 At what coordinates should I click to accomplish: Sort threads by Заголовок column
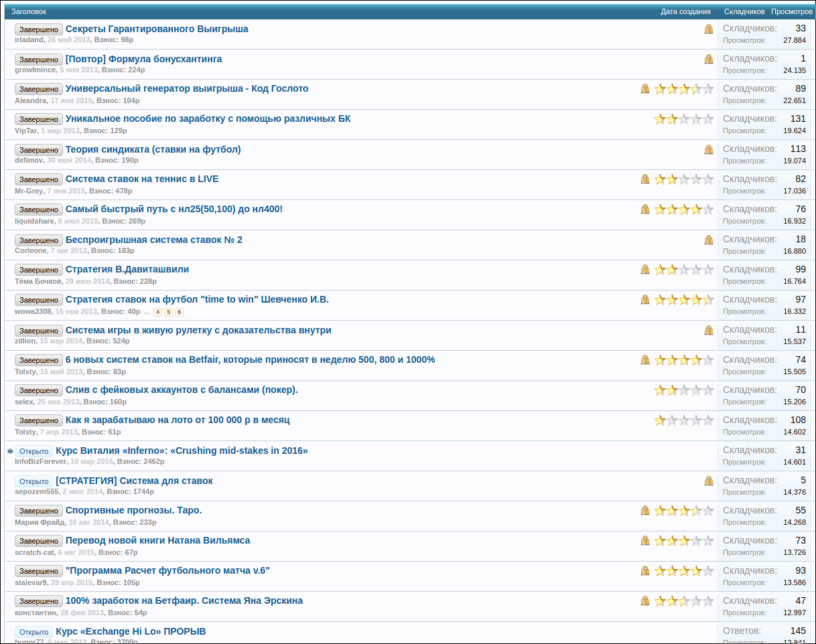[29, 11]
